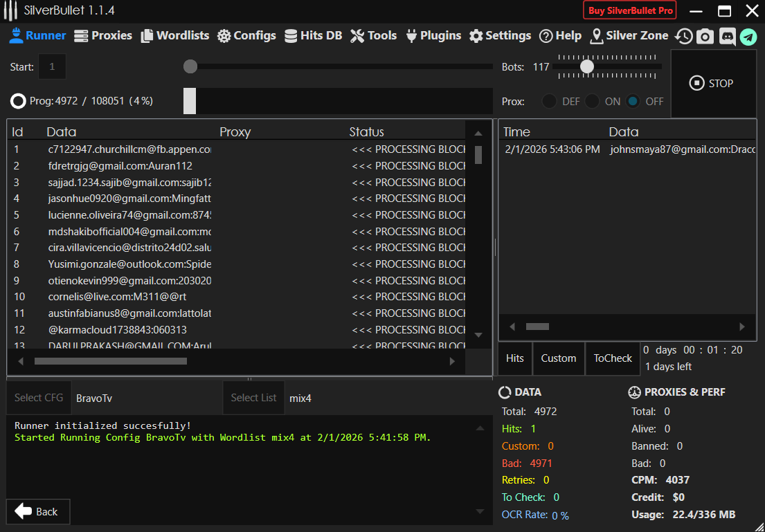This screenshot has width=765, height=532.
Task: Click Buy SilverBullet Pro button
Action: click(629, 10)
